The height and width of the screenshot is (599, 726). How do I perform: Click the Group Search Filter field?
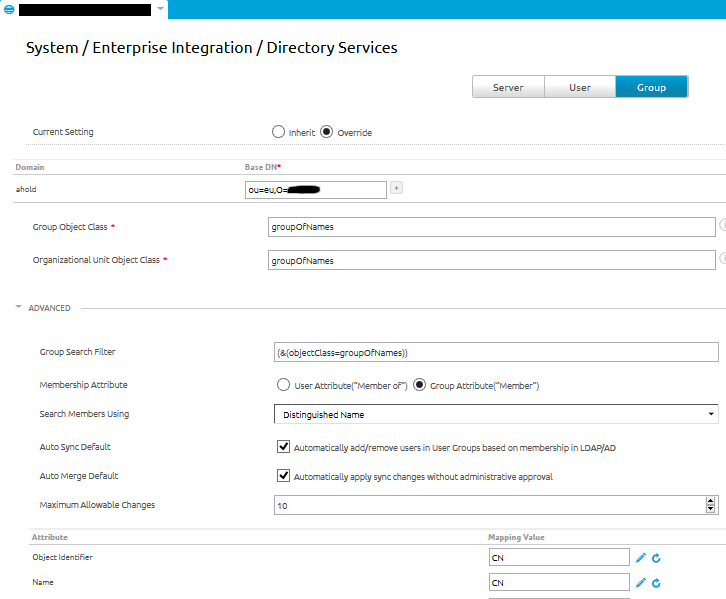[495, 352]
